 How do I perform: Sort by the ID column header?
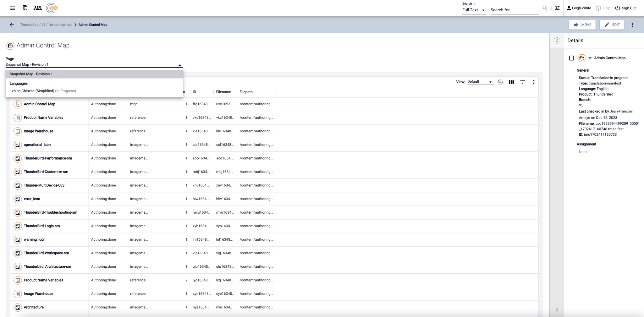[x=195, y=92]
